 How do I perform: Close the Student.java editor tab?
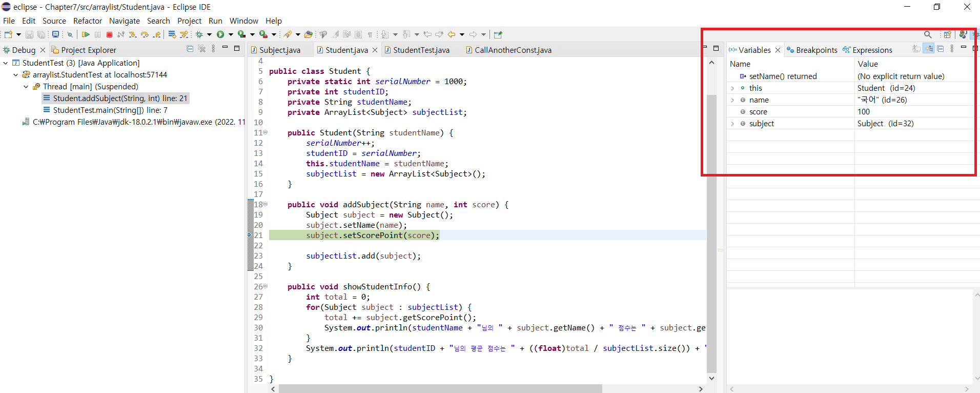coord(375,50)
